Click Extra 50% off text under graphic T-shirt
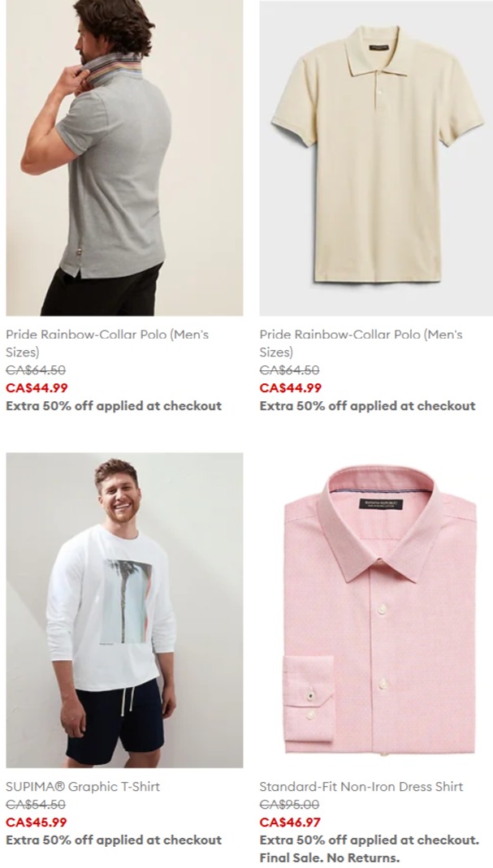The height and width of the screenshot is (868, 493). click(114, 840)
